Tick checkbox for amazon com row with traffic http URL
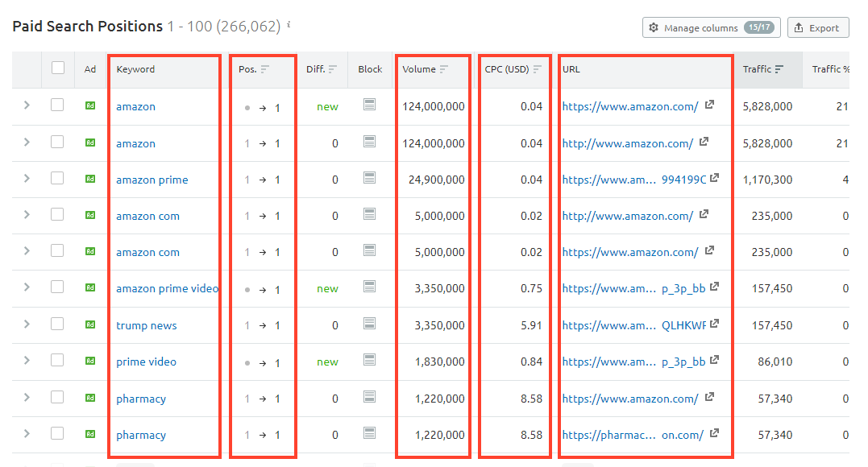This screenshot has width=868, height=467. click(x=57, y=214)
